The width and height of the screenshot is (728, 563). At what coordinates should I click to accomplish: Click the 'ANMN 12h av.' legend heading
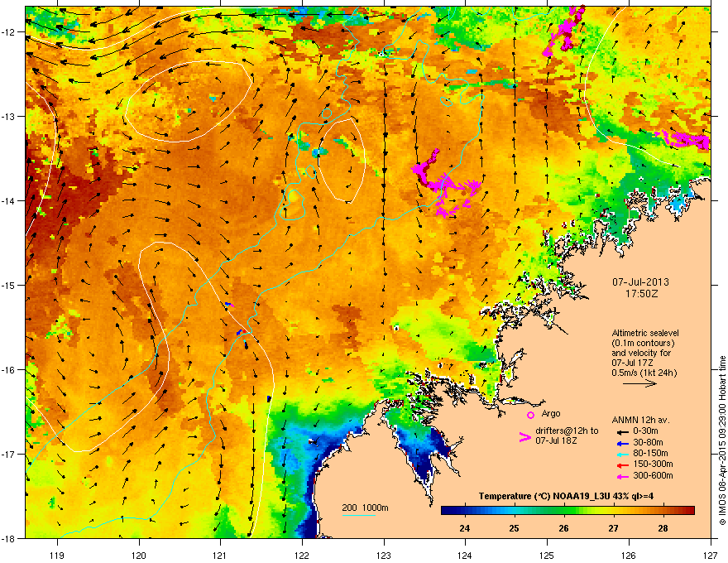(640, 420)
